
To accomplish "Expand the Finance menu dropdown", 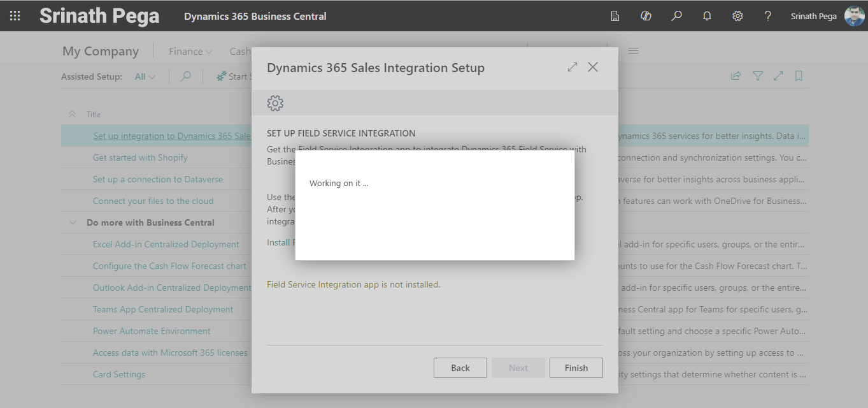I will coord(190,52).
